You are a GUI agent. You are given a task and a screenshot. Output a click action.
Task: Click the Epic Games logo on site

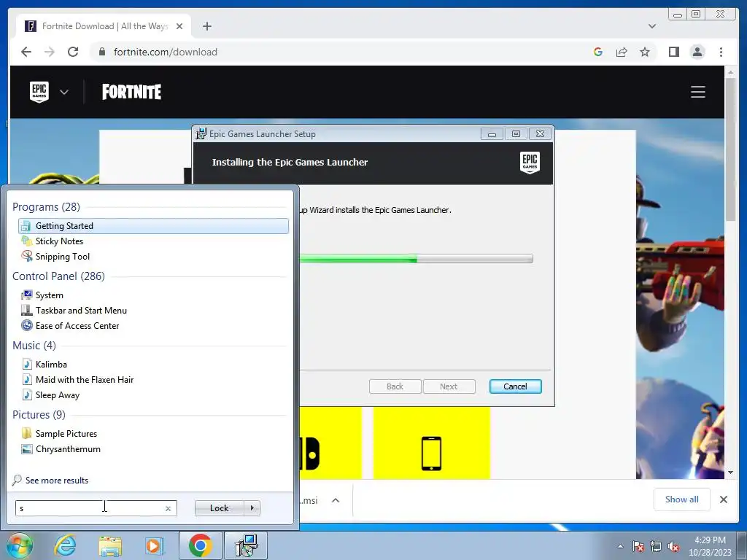coord(39,92)
